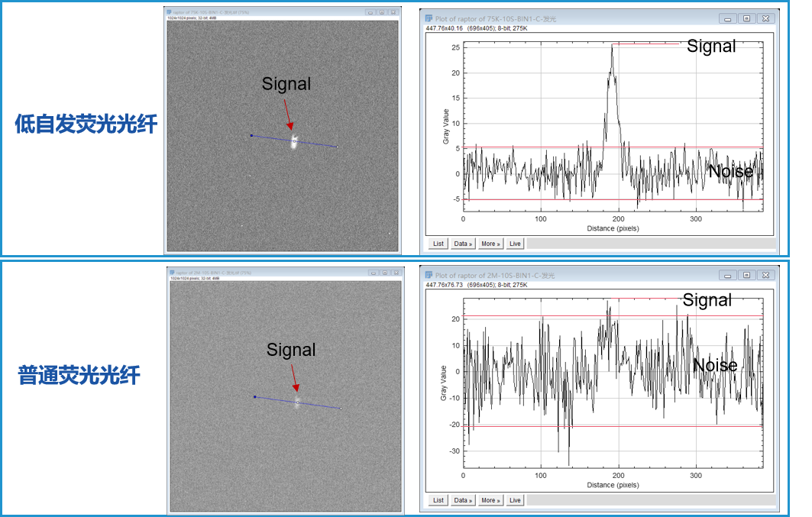Click the bright signal spot in 75K image
Viewport: 812px width, 517px height.
294,142
